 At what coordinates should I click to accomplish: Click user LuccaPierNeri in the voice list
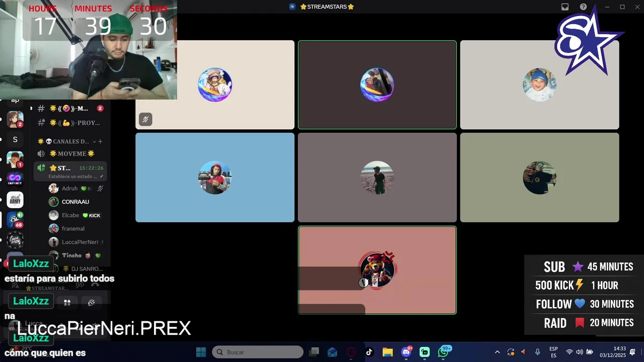pyautogui.click(x=76, y=242)
